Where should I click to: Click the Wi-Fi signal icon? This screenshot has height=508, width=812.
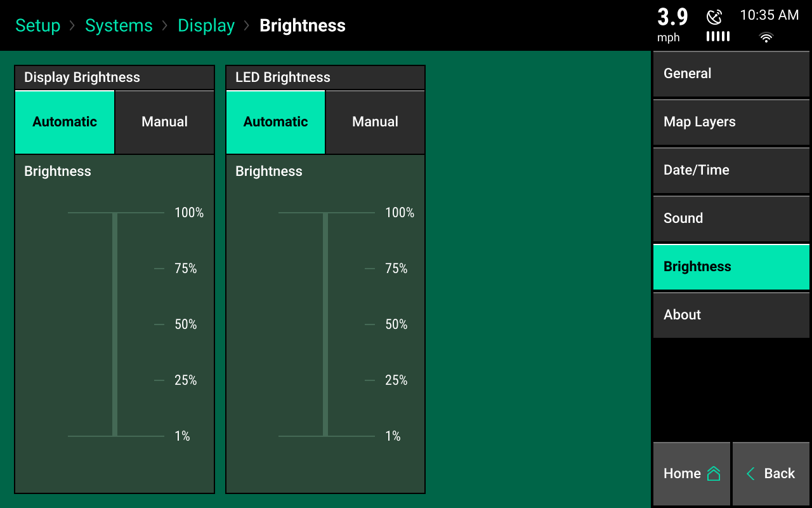[766, 38]
